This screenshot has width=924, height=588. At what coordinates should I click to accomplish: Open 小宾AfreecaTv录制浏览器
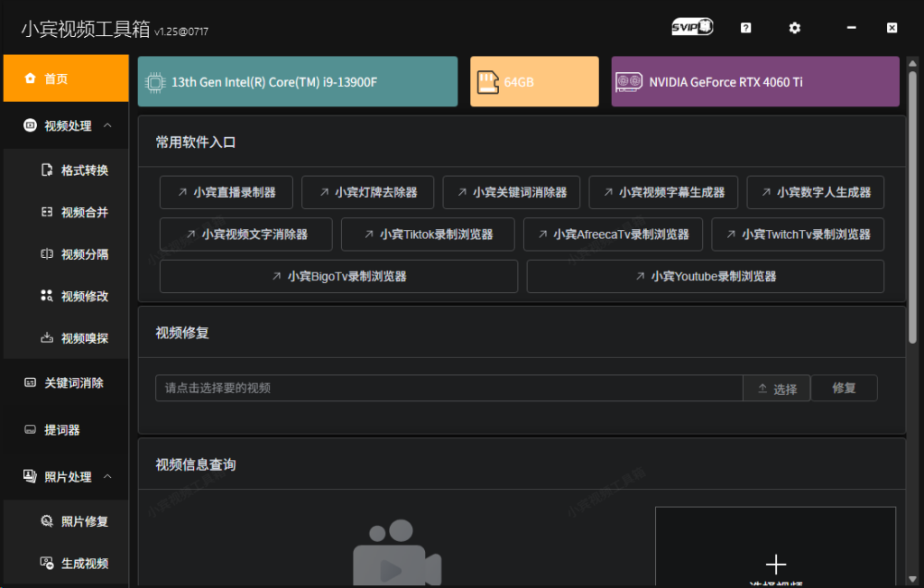pyautogui.click(x=613, y=234)
